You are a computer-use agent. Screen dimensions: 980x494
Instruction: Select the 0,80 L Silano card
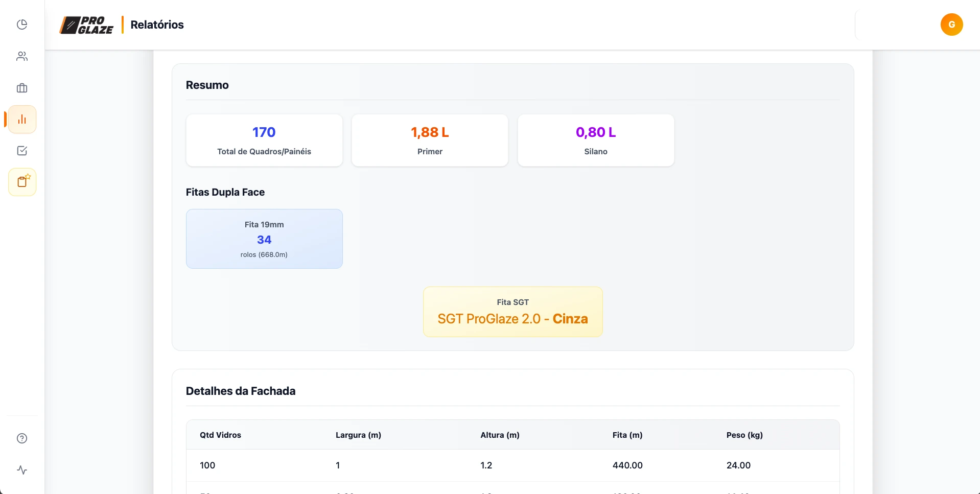596,140
